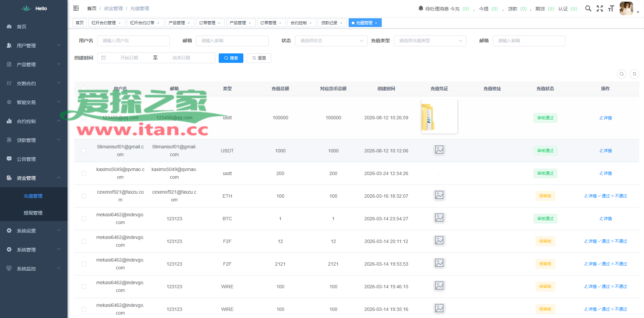The width and height of the screenshot is (644, 318).
Task: Focus the first 邮箱 email input
Action: pyautogui.click(x=232, y=41)
